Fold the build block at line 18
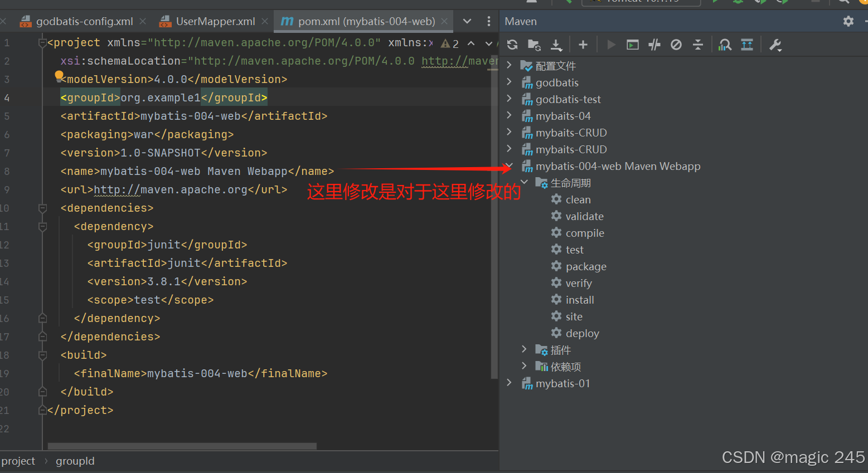This screenshot has height=473, width=868. [42, 355]
